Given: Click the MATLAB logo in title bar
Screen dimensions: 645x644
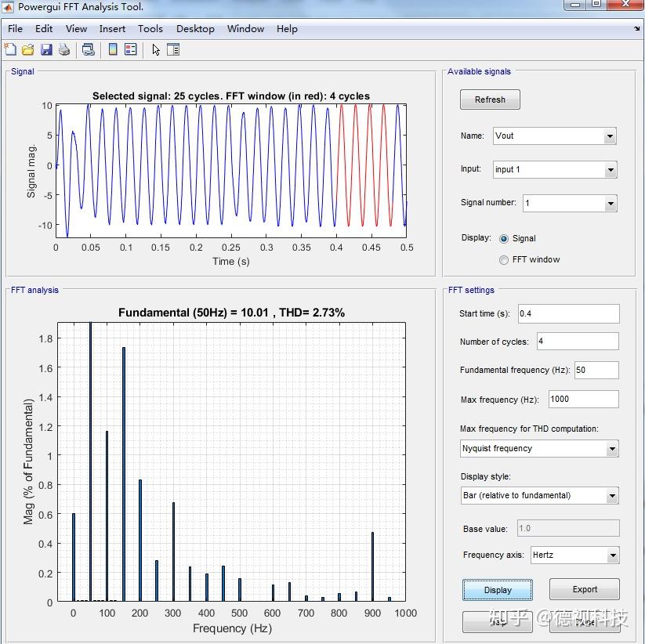Looking at the screenshot, I should click(8, 6).
